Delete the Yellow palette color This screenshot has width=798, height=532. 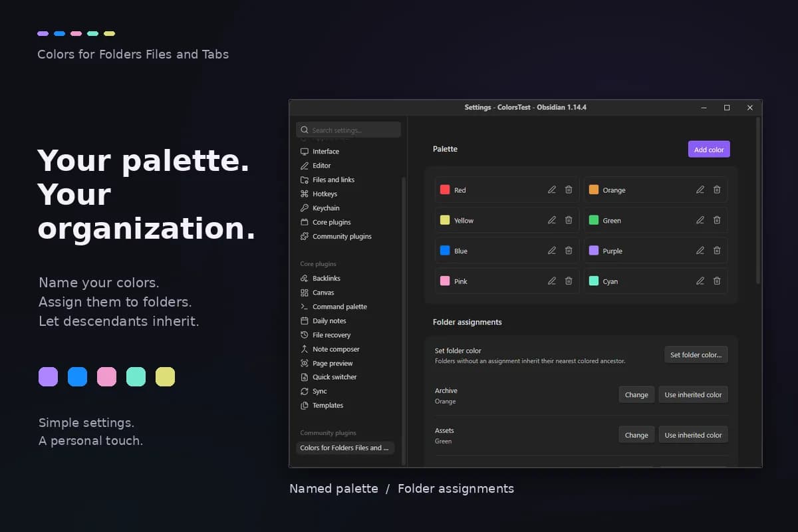[x=569, y=220]
